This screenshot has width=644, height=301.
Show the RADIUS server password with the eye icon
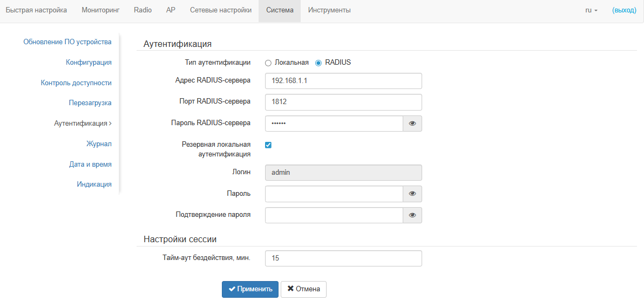coord(412,124)
